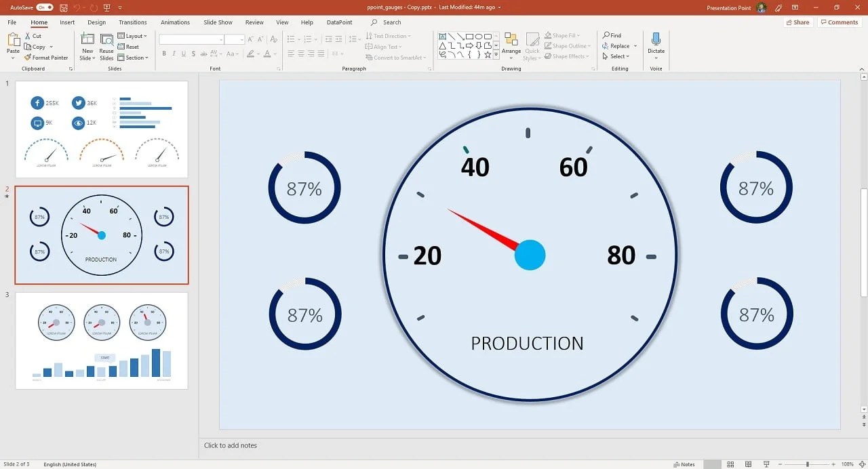
Task: Expand the font color dropdown
Action: pos(274,54)
